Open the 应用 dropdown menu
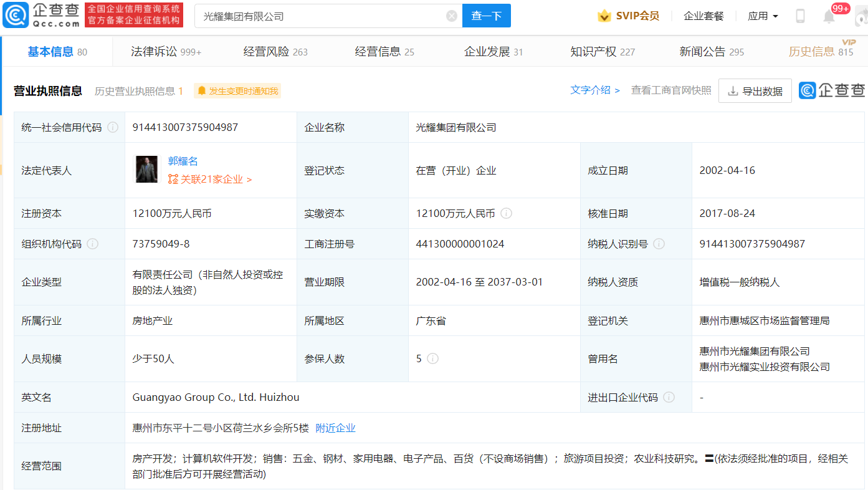This screenshot has width=868, height=490. click(763, 16)
